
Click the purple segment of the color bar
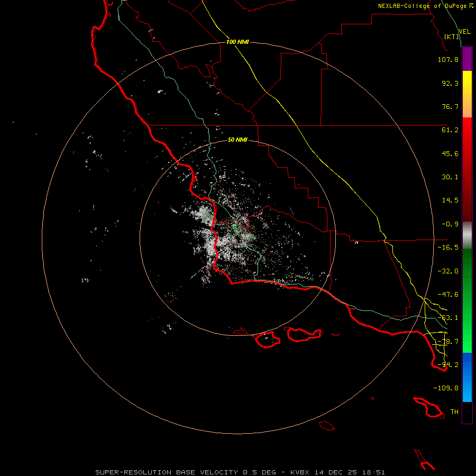tap(467, 59)
